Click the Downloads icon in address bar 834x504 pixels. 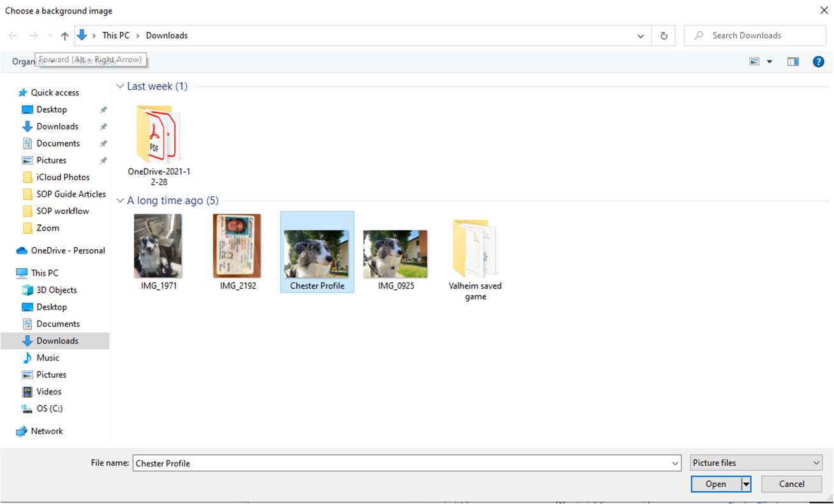tap(82, 35)
